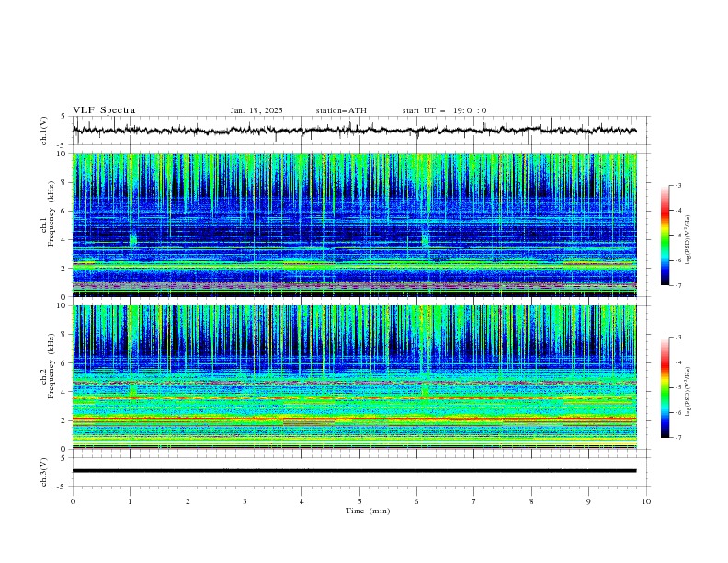Click inside the ch.2 spectrogram panel

(354, 377)
